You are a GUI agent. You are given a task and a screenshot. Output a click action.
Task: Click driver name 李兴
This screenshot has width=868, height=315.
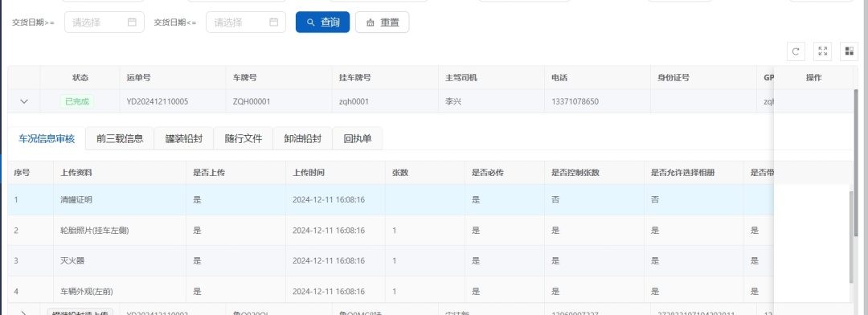tap(452, 102)
